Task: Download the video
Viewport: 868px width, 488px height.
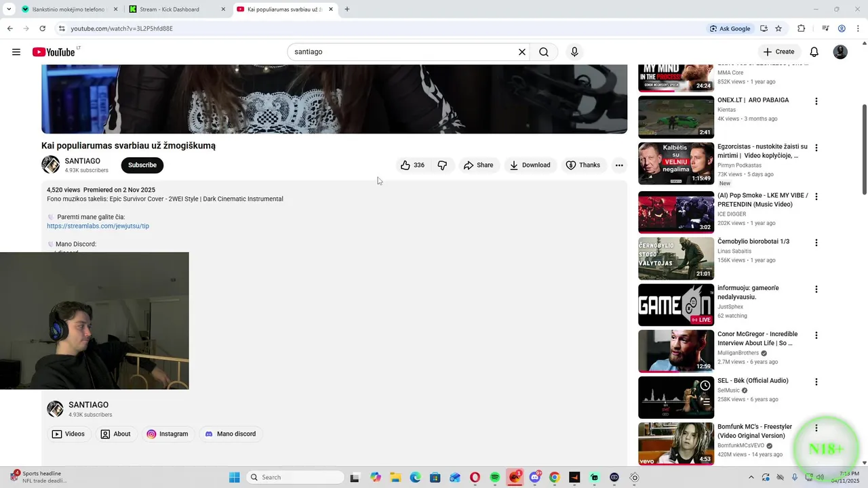Action: coord(530,165)
